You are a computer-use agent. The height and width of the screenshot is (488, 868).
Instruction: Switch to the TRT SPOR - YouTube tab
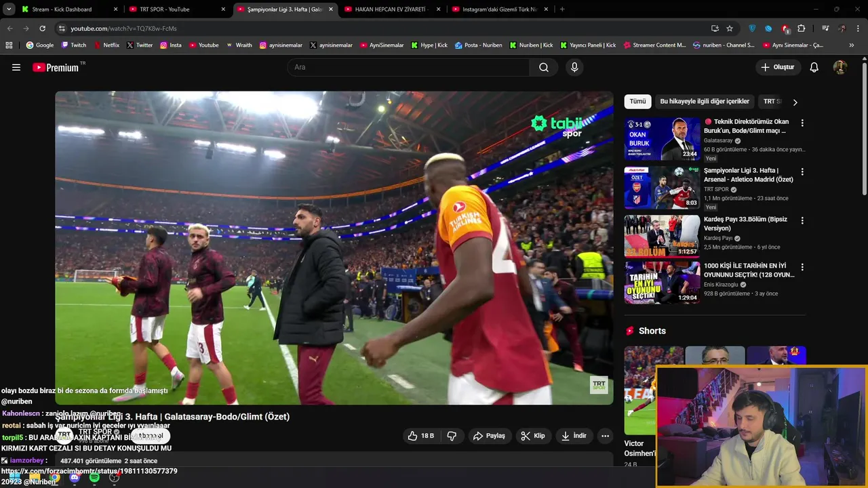point(178,9)
